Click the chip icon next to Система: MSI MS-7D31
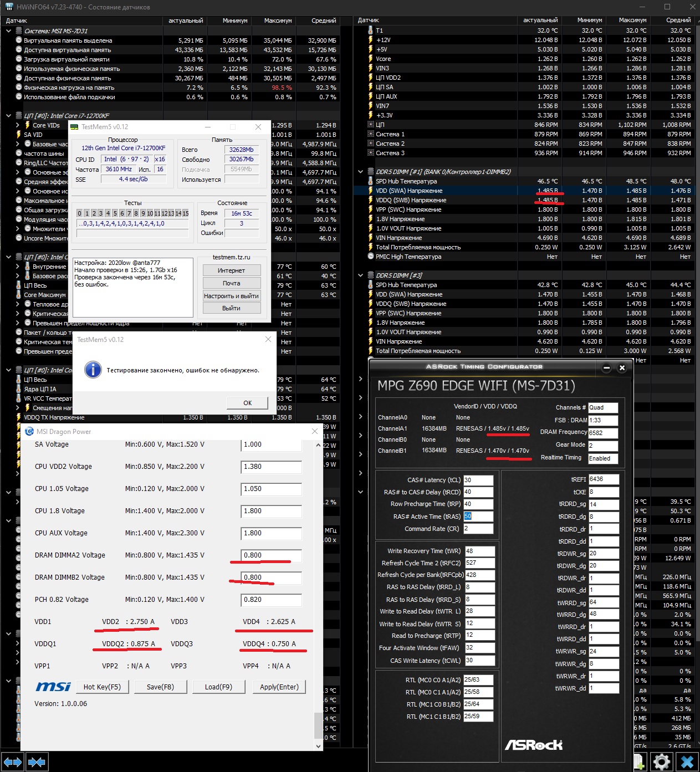Screen dimensions: 700x772 tap(19, 31)
